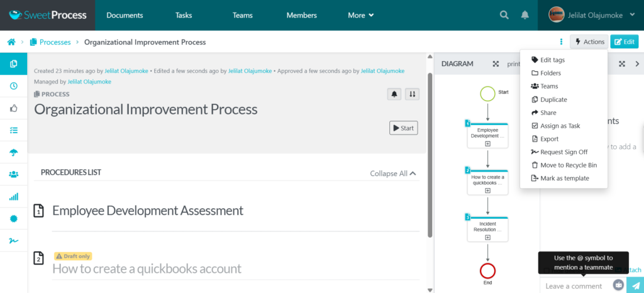
Task: Expand Incident Resolution node plus in diagram
Action: coord(487,237)
